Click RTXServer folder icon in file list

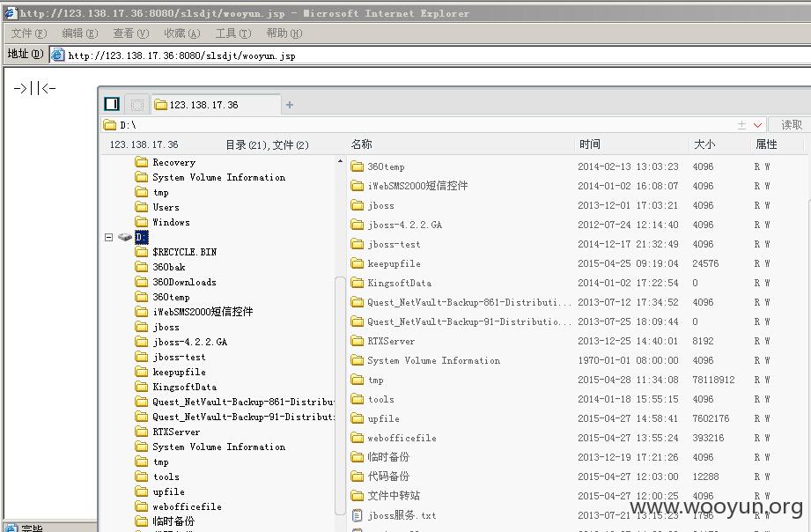357,341
